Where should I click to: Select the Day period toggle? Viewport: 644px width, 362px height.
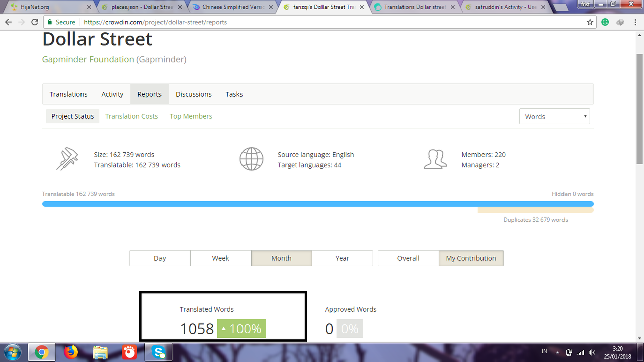[x=160, y=258]
